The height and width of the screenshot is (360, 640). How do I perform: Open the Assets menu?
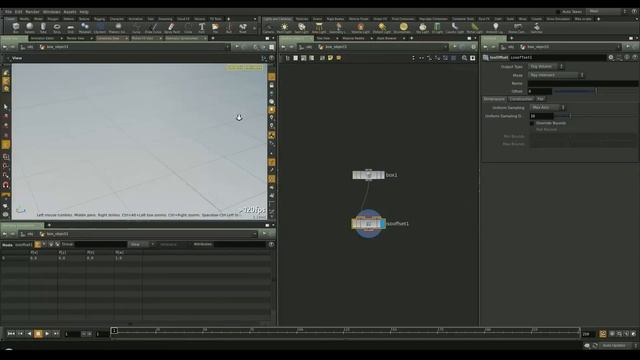point(70,12)
